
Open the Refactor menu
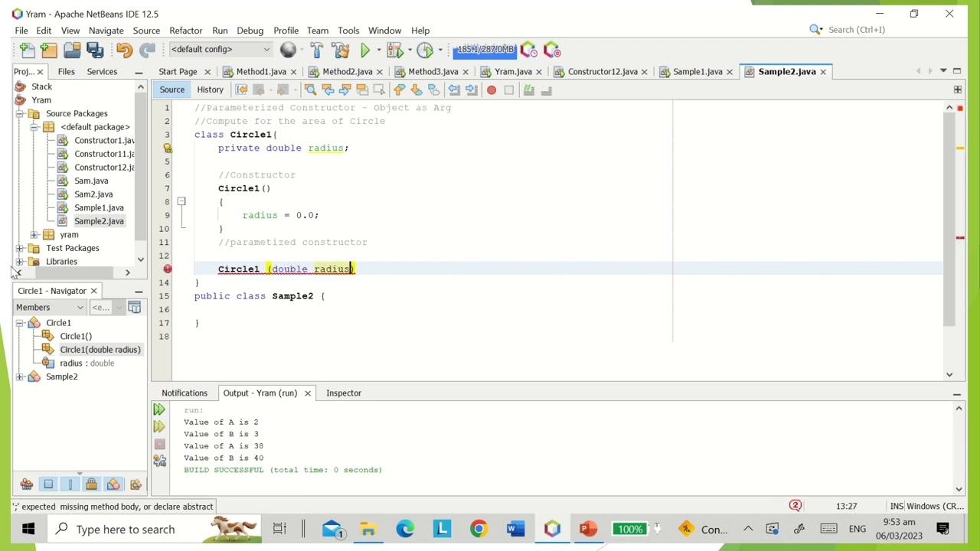pos(185,30)
